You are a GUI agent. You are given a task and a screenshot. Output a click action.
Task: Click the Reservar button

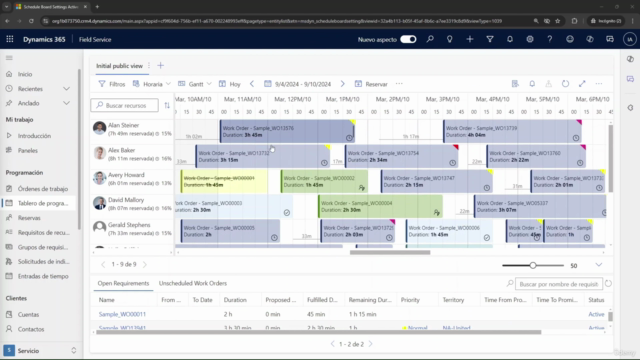[x=371, y=84]
